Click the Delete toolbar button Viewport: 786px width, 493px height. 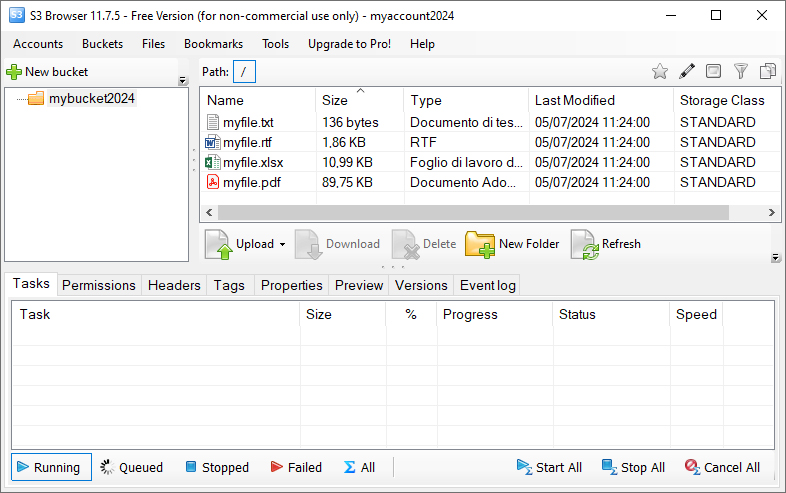[424, 244]
